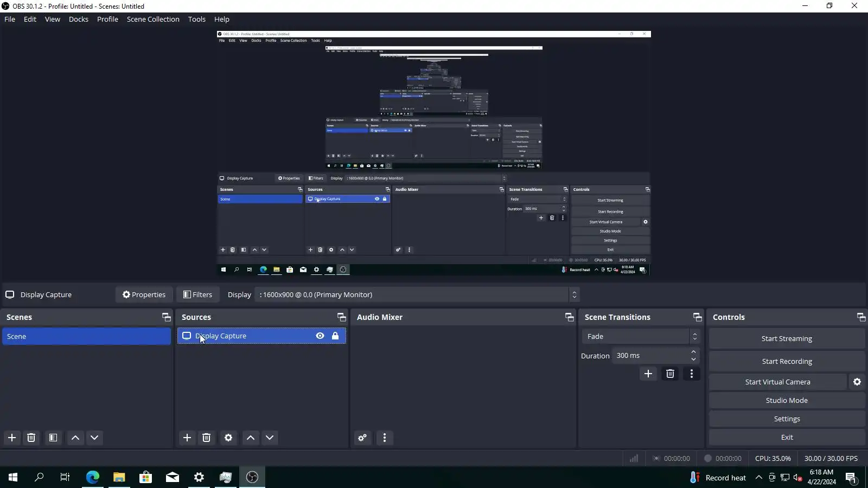Open Advanced Audio Properties gears icon

pyautogui.click(x=362, y=438)
